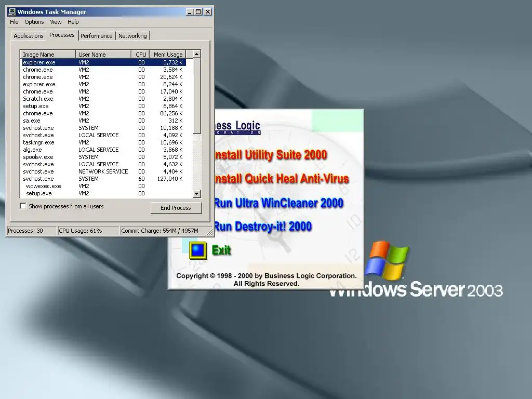
Task: Select setup.exe row using 6,864 K
Action: pos(103,106)
